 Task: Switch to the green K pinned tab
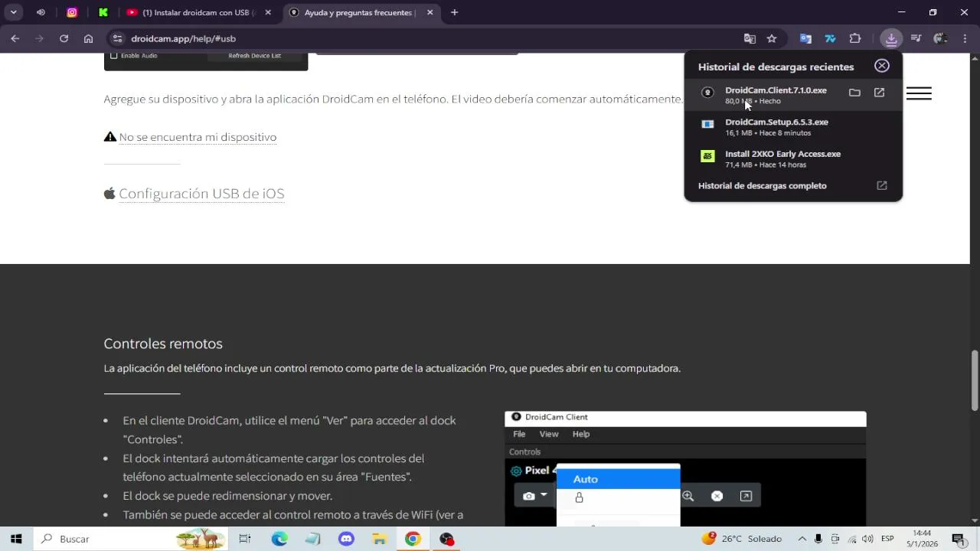(103, 12)
